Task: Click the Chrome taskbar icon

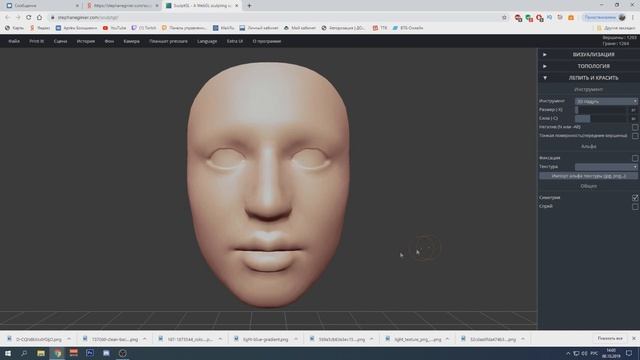Action: 58,353
